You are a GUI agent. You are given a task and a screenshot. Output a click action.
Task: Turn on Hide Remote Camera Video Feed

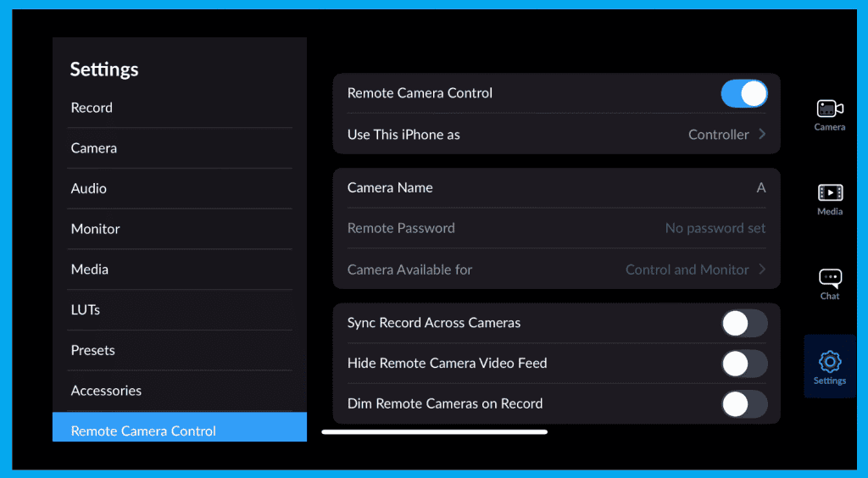743,364
